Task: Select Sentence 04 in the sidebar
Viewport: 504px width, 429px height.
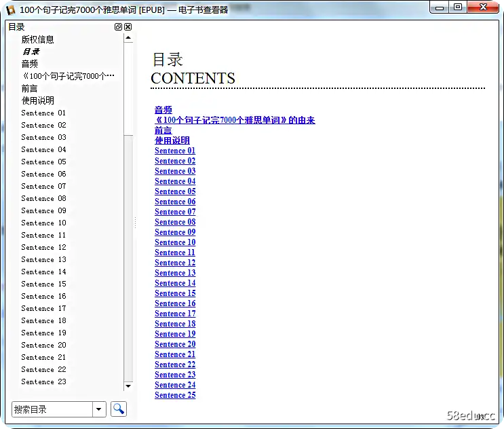Action: (x=43, y=149)
